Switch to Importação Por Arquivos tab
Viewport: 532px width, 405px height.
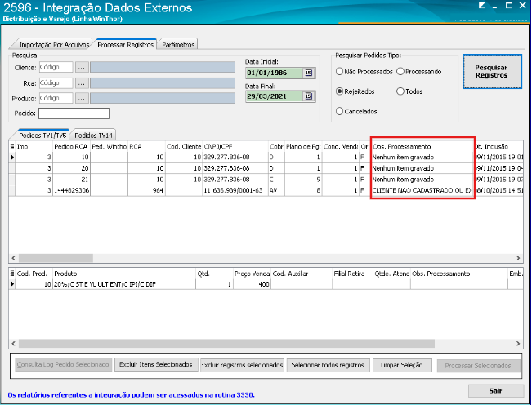point(52,45)
